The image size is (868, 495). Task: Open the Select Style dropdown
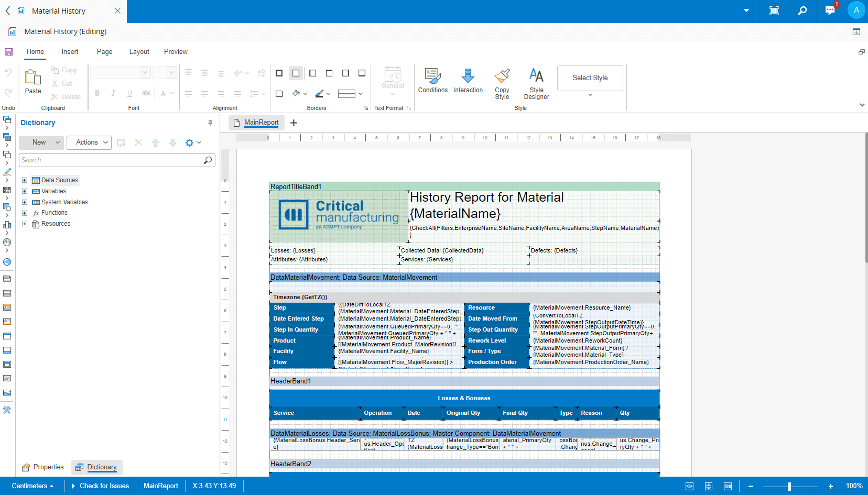[x=590, y=95]
